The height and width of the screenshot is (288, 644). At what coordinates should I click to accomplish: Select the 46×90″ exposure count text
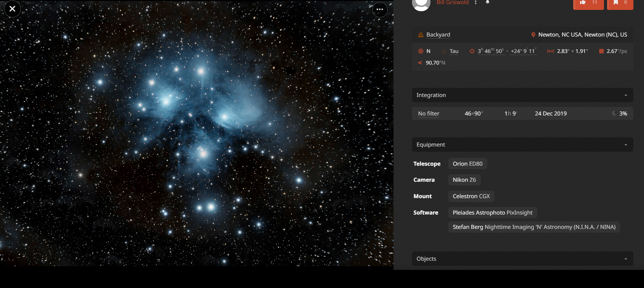click(474, 113)
